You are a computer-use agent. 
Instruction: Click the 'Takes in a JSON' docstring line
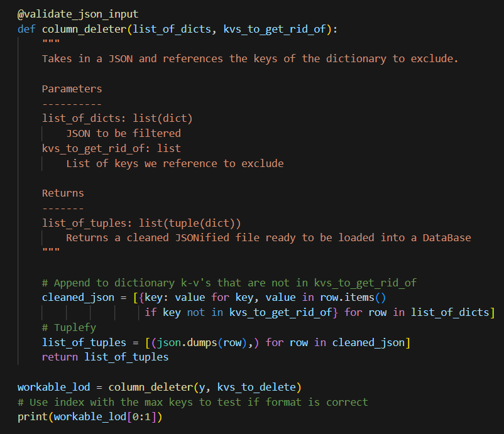pos(249,58)
